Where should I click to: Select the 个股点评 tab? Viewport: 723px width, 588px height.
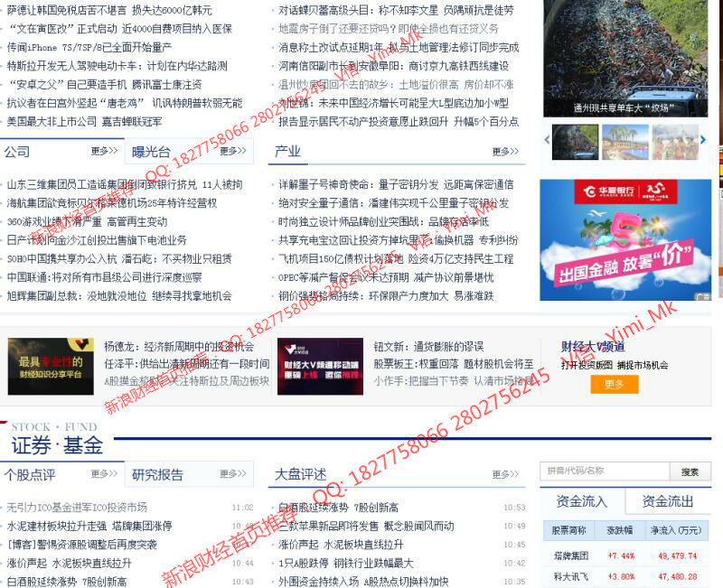(30, 474)
